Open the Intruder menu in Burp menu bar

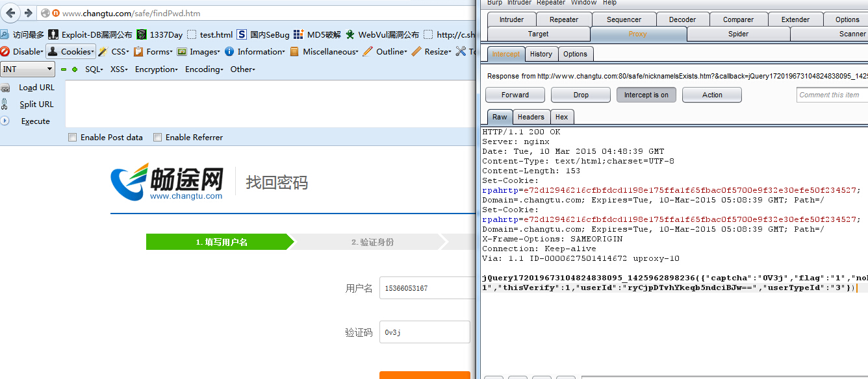pyautogui.click(x=519, y=3)
